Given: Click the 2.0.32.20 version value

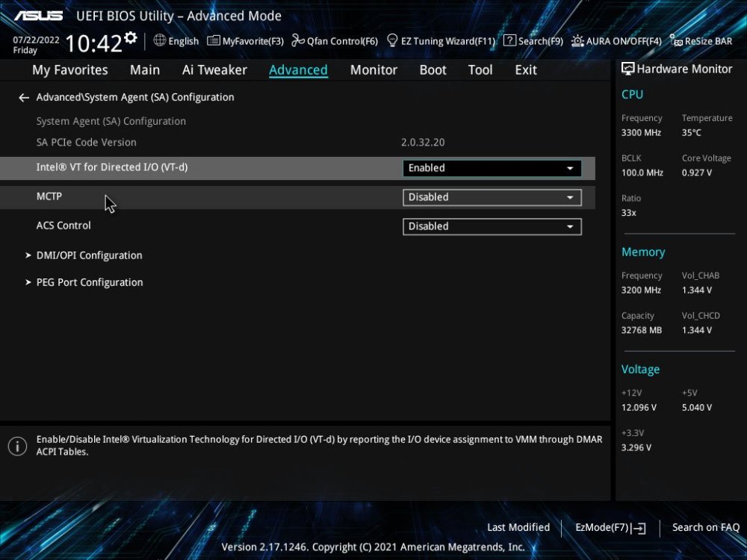Looking at the screenshot, I should (x=423, y=143).
